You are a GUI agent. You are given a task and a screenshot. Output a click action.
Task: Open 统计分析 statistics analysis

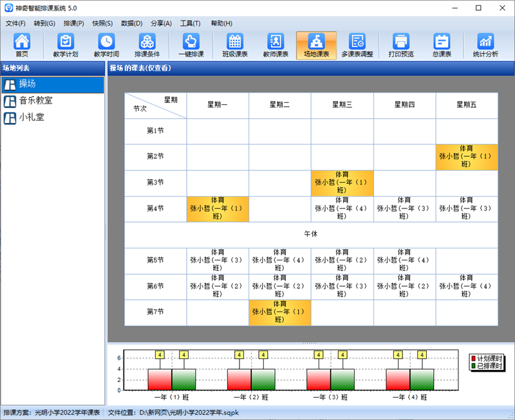click(x=485, y=45)
